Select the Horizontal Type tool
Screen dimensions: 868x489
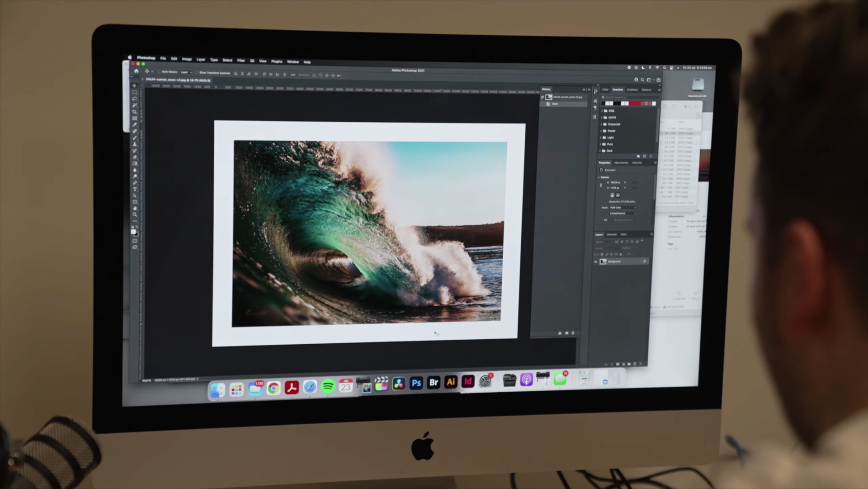[x=134, y=189]
